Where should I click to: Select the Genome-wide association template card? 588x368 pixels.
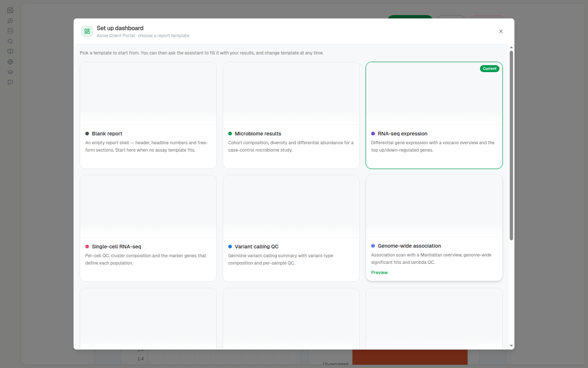(434, 227)
